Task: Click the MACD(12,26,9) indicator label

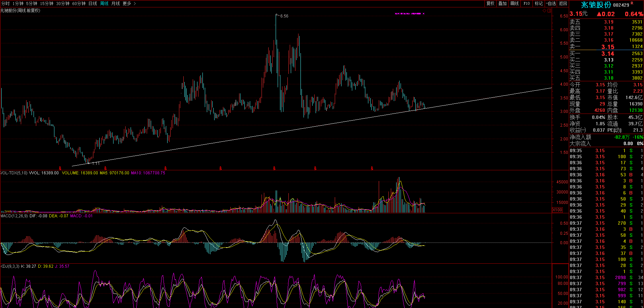Action: [14, 216]
